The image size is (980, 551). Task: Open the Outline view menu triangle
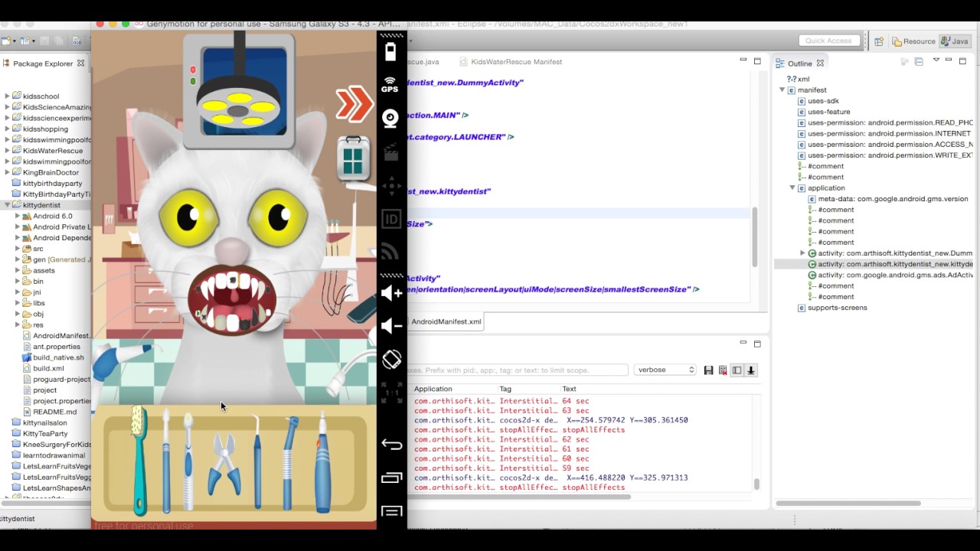point(936,60)
